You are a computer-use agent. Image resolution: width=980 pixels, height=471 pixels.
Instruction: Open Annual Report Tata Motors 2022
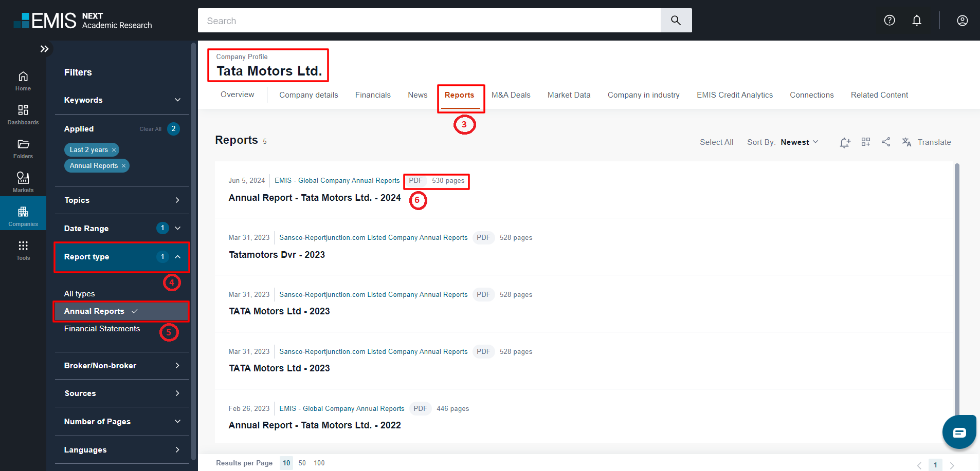[315, 425]
